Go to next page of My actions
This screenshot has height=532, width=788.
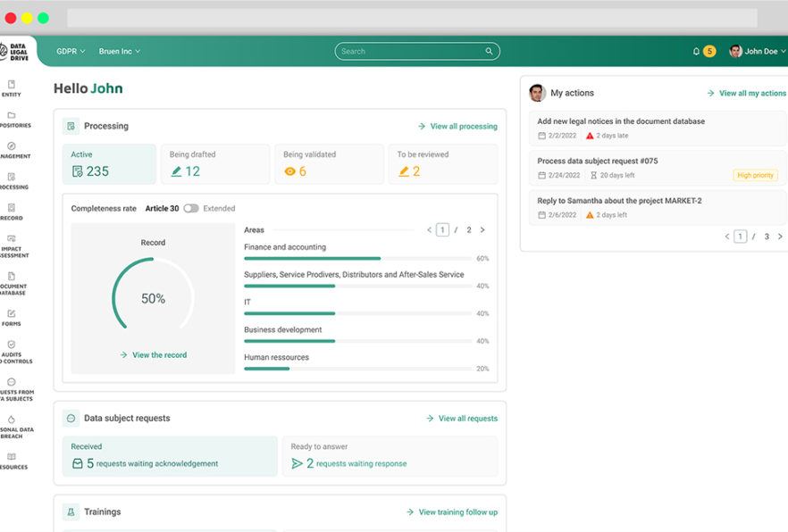780,237
